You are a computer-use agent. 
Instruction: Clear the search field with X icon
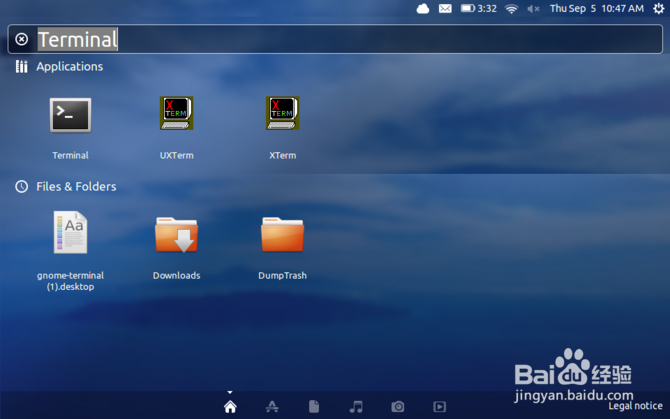click(x=21, y=39)
